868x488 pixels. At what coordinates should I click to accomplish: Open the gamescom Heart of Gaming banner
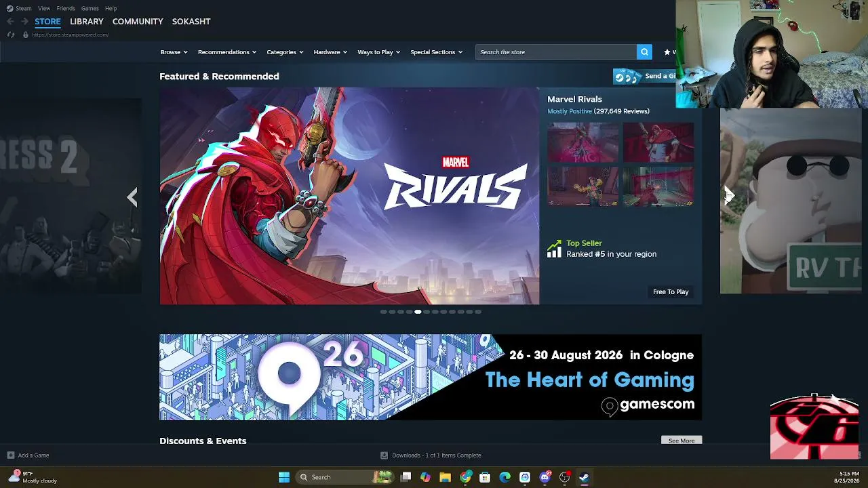pos(431,377)
